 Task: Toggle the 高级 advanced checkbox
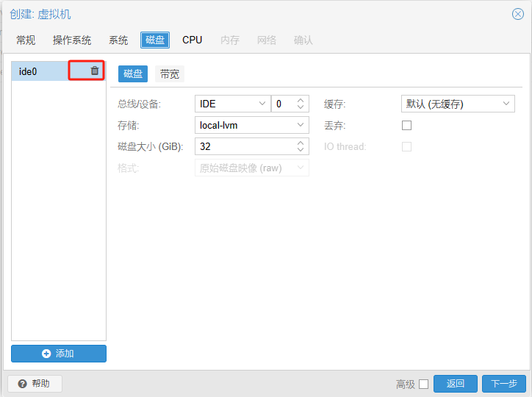(x=423, y=384)
